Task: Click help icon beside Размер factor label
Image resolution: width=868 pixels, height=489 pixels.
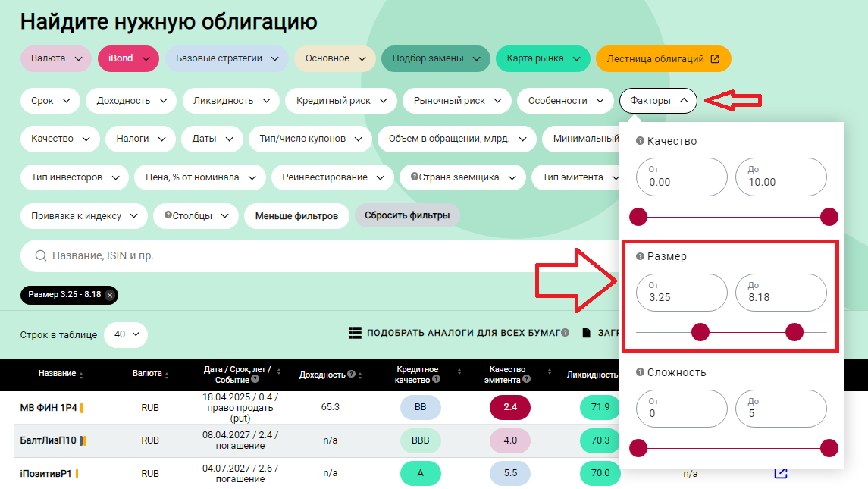Action: click(641, 256)
